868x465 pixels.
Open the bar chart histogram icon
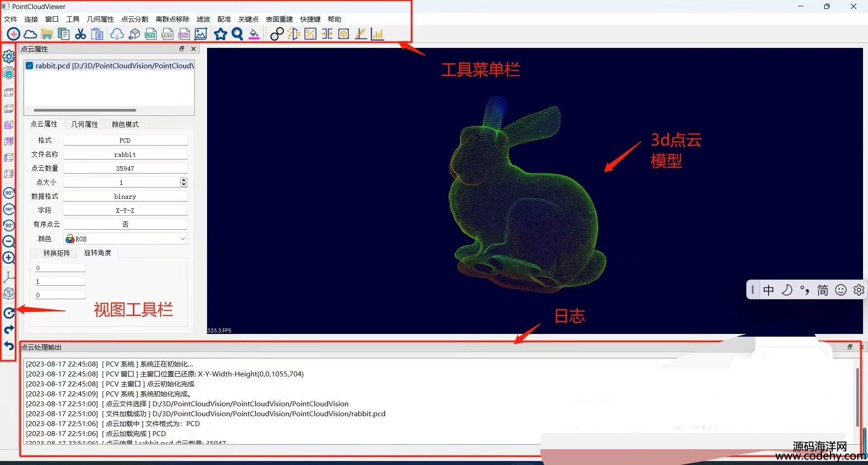click(x=377, y=34)
